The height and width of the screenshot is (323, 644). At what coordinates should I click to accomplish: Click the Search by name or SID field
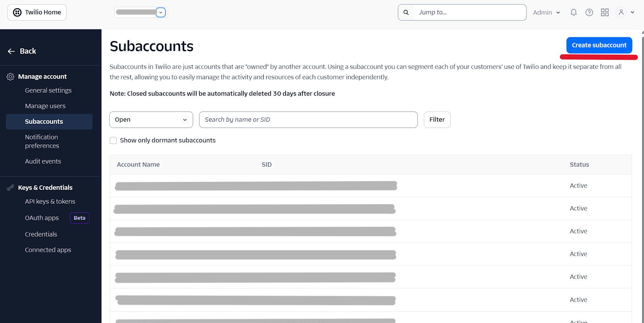[308, 120]
